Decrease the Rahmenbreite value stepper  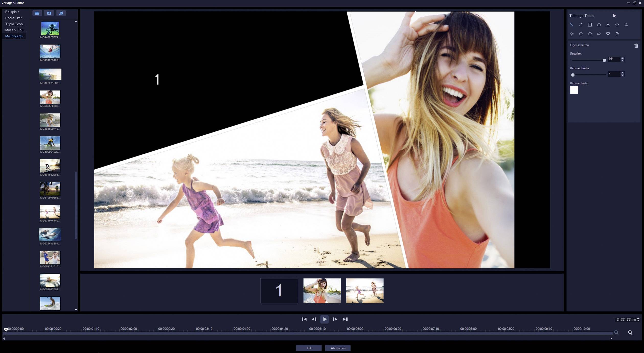[623, 75]
